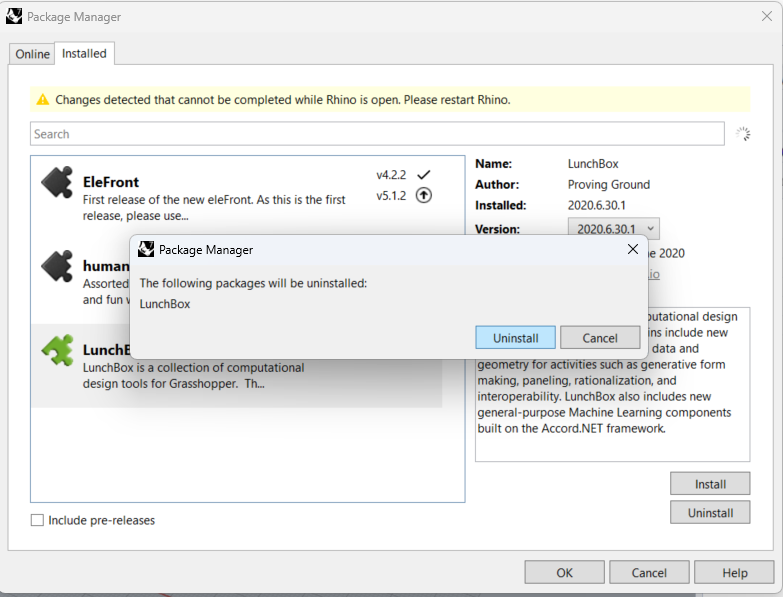Select the LunchBox package row description

point(193,376)
